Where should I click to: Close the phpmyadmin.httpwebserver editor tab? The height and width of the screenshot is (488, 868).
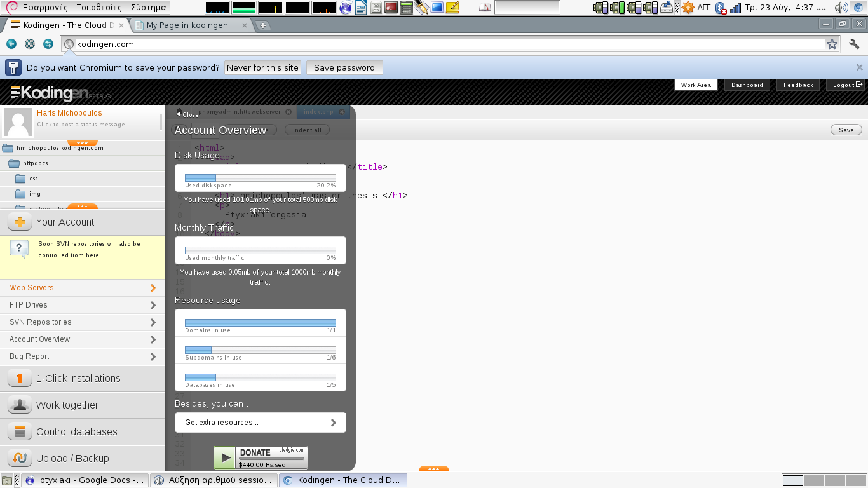click(288, 112)
